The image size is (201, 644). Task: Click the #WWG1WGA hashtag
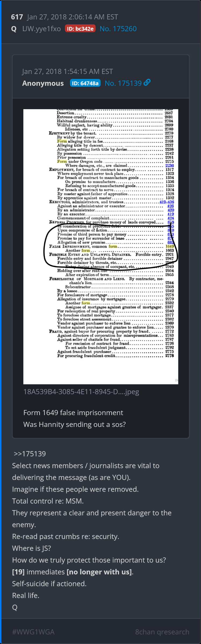(33, 632)
